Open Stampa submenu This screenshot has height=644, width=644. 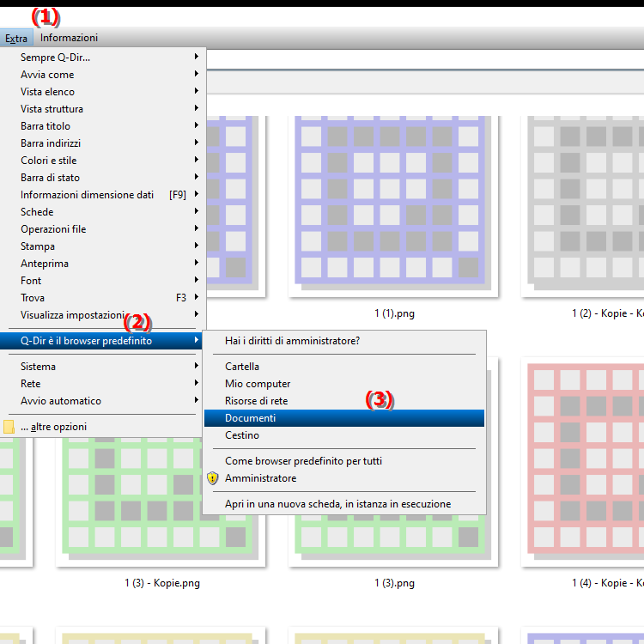click(x=102, y=246)
